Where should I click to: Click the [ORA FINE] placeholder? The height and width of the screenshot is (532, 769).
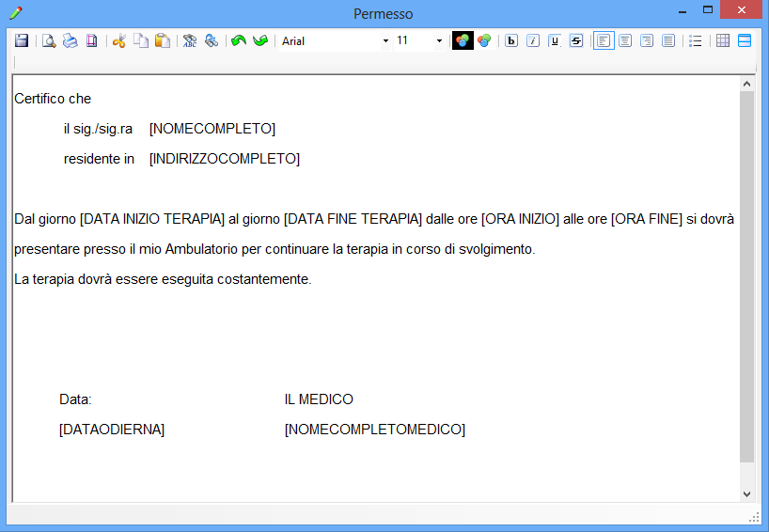(647, 219)
